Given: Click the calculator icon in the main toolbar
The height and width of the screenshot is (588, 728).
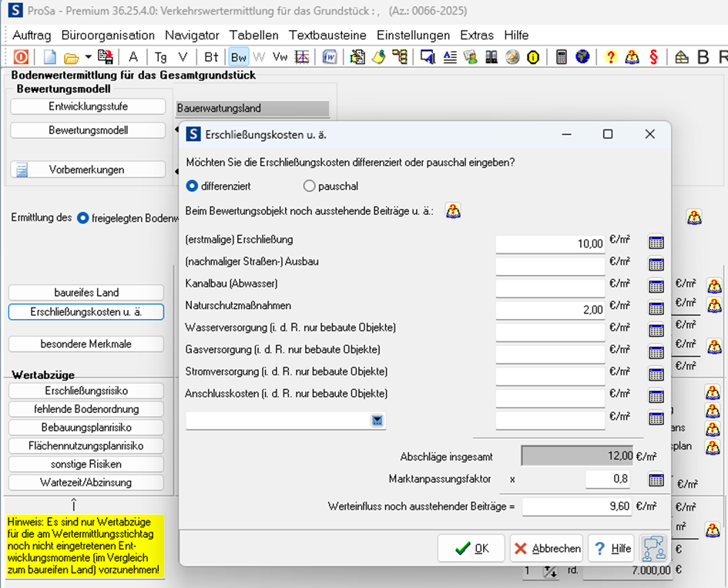Looking at the screenshot, I should click(x=562, y=57).
